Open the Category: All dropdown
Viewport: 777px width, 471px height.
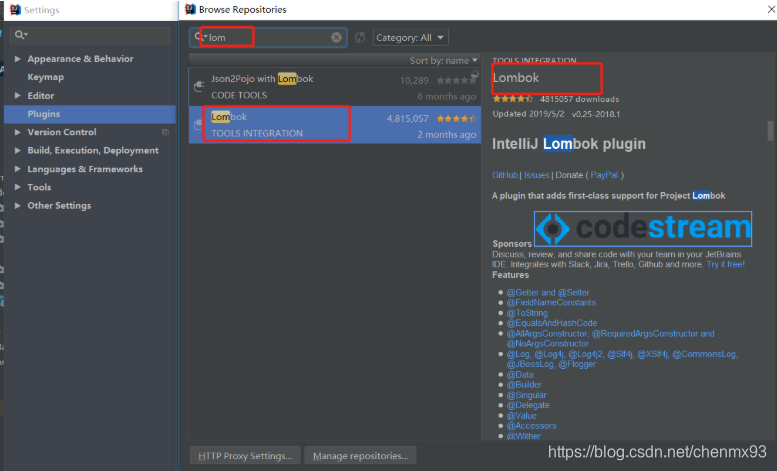point(410,38)
